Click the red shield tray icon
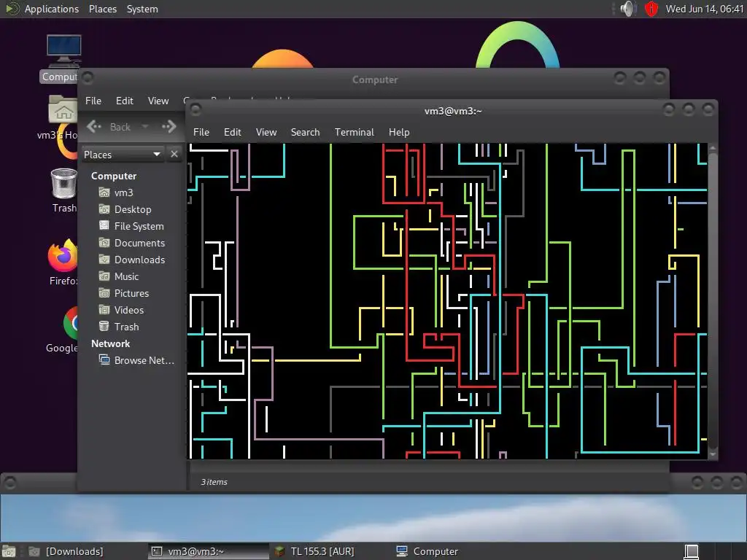This screenshot has height=560, width=747. tap(651, 9)
